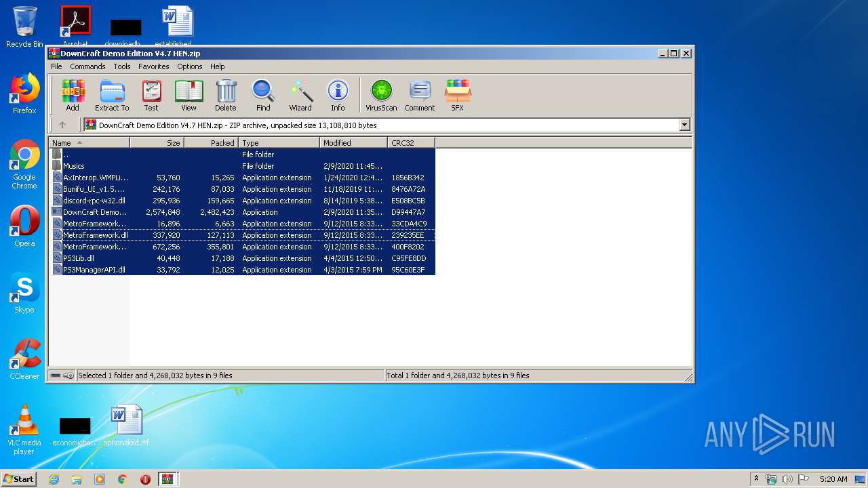868x488 pixels.
Task: Expand the archive path dropdown
Action: (684, 125)
